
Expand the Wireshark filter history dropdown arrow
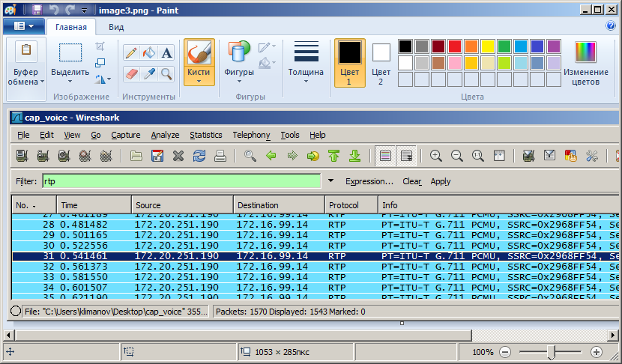[x=330, y=181]
